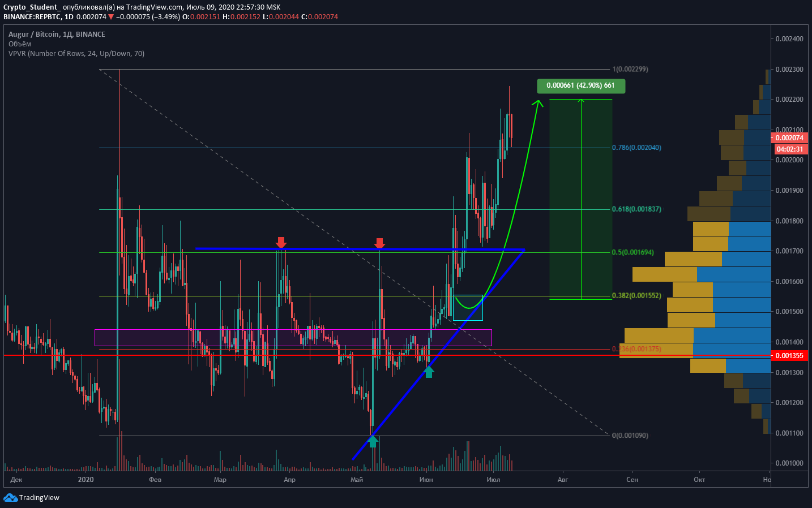Click the low value L:0.002044

tap(281, 17)
